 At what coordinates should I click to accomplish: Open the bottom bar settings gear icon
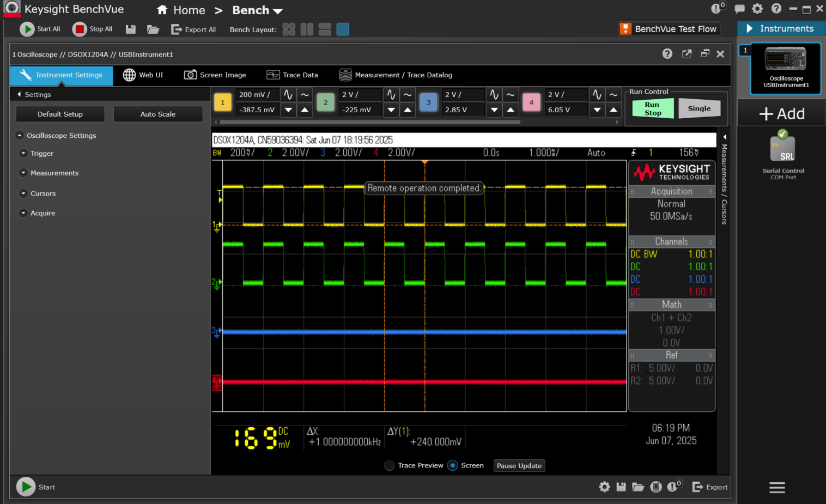click(605, 487)
